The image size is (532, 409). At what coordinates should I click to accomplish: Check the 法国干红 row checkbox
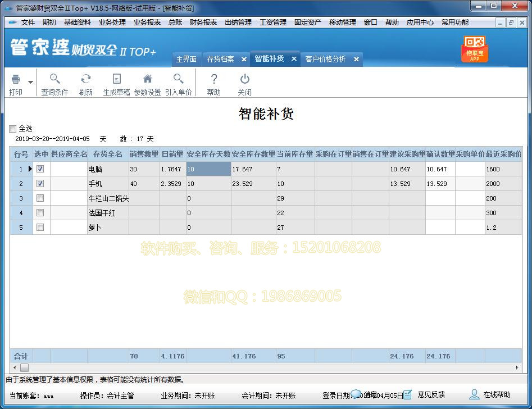click(40, 212)
